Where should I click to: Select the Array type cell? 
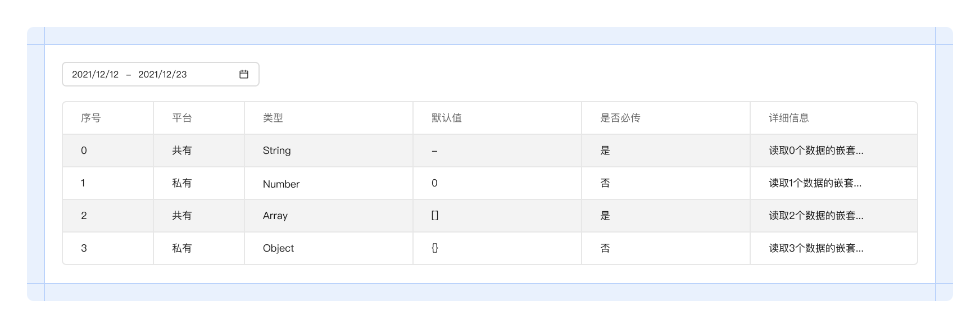[275, 216]
